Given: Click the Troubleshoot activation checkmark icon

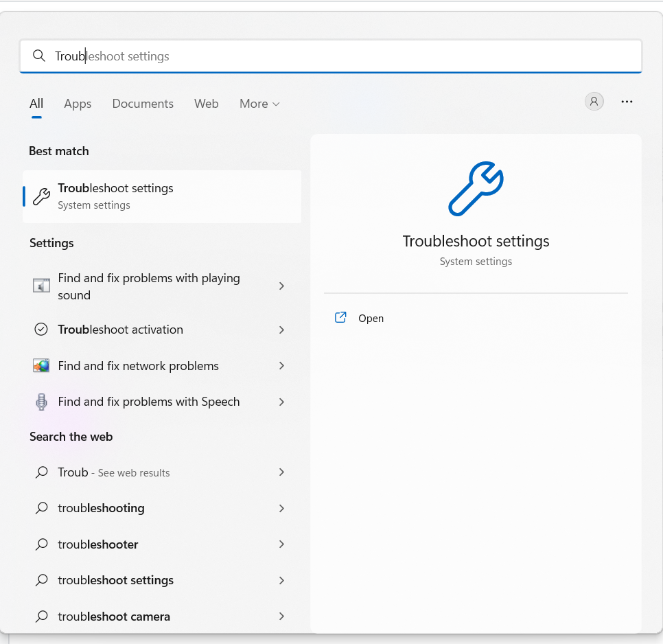Looking at the screenshot, I should [x=41, y=330].
